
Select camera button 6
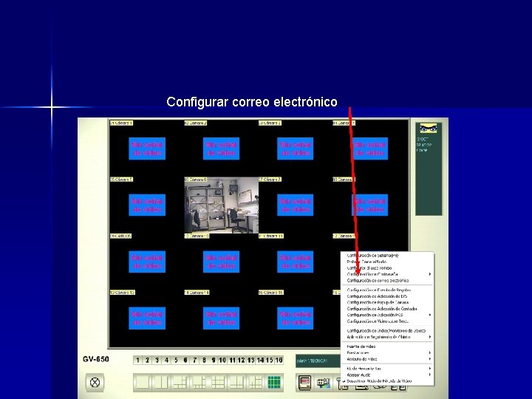(x=185, y=360)
